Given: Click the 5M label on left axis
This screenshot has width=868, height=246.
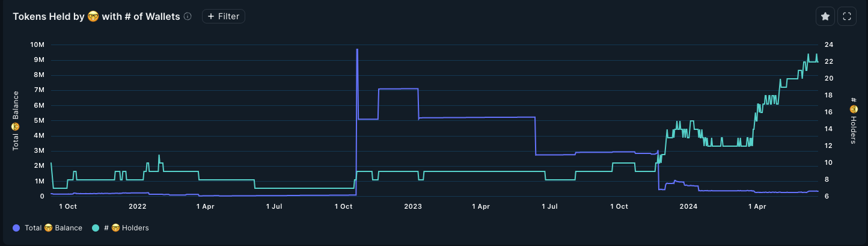Looking at the screenshot, I should (x=39, y=120).
